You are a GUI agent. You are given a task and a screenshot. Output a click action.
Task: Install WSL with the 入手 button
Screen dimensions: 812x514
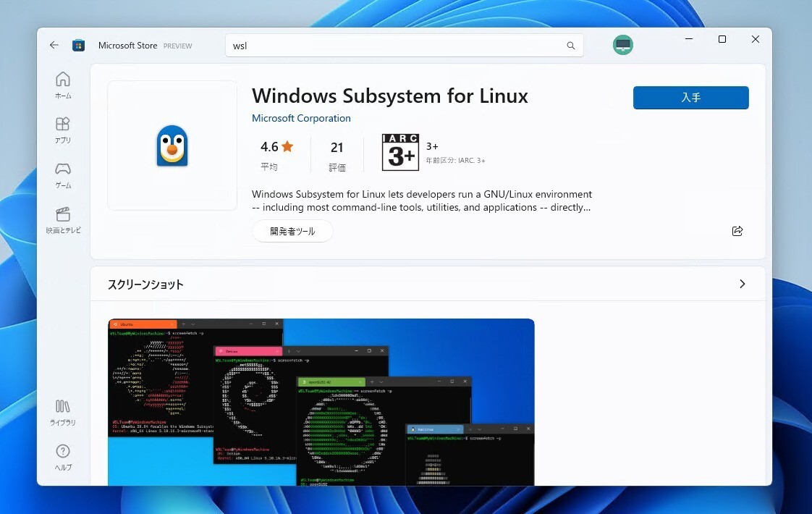pyautogui.click(x=690, y=97)
